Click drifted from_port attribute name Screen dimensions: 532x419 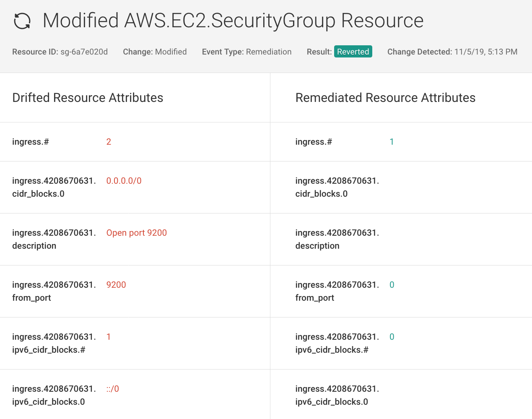(54, 291)
